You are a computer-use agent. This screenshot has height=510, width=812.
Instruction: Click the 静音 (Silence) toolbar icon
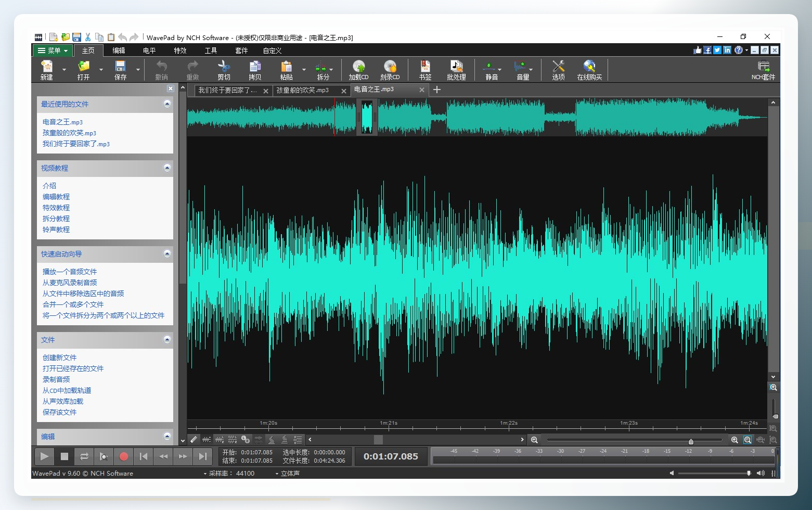tap(489, 67)
